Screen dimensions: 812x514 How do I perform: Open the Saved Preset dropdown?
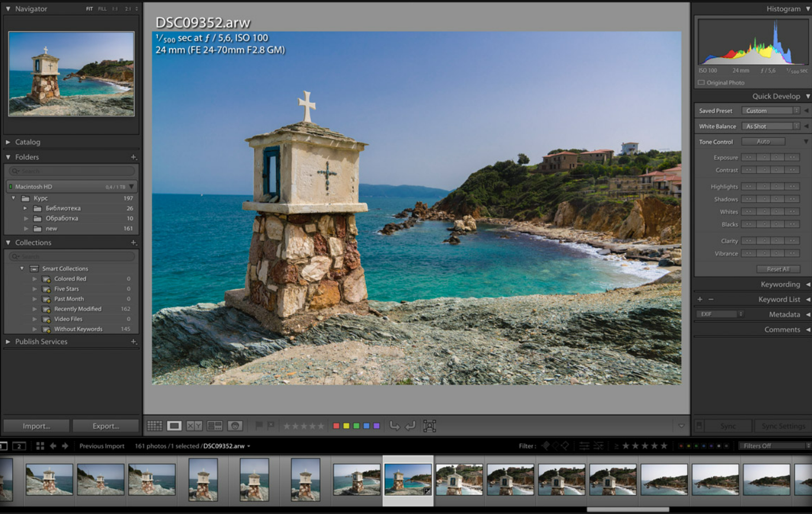pyautogui.click(x=770, y=111)
